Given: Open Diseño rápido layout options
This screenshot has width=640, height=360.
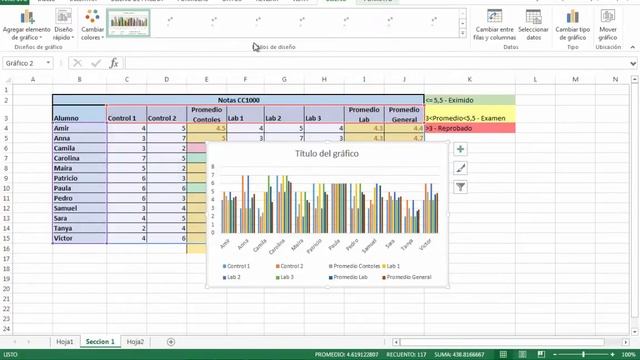Looking at the screenshot, I should point(63,24).
